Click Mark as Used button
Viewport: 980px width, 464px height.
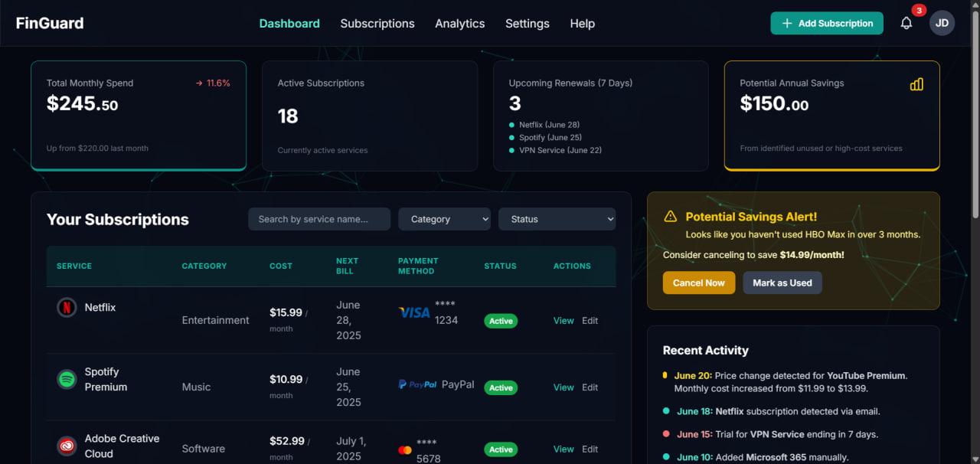pos(782,283)
